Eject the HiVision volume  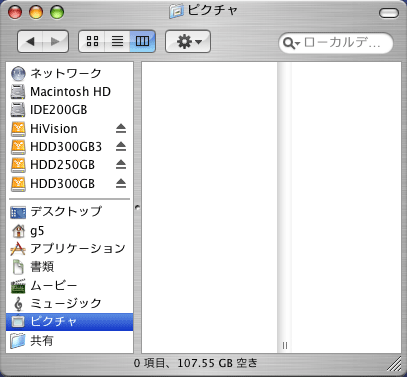point(121,129)
